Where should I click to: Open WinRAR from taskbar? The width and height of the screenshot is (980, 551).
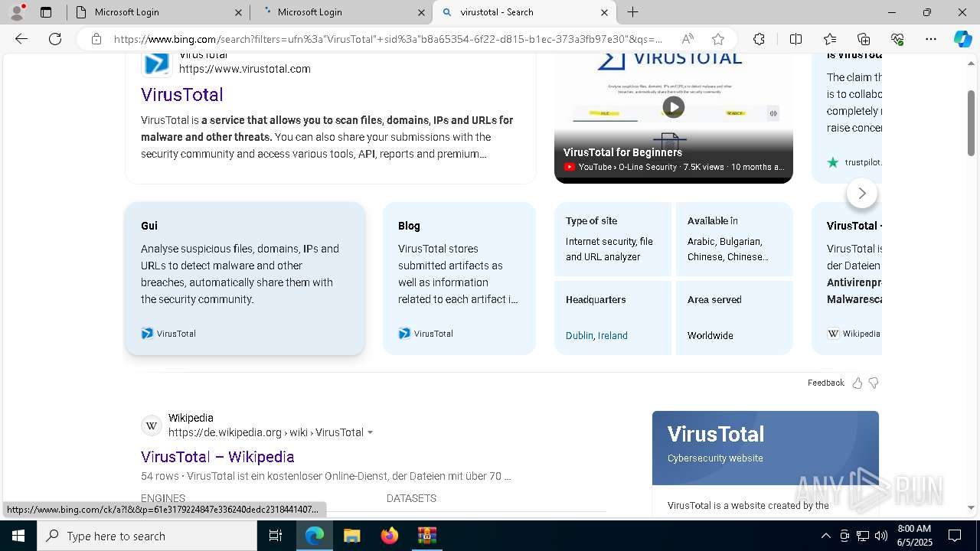pyautogui.click(x=426, y=536)
